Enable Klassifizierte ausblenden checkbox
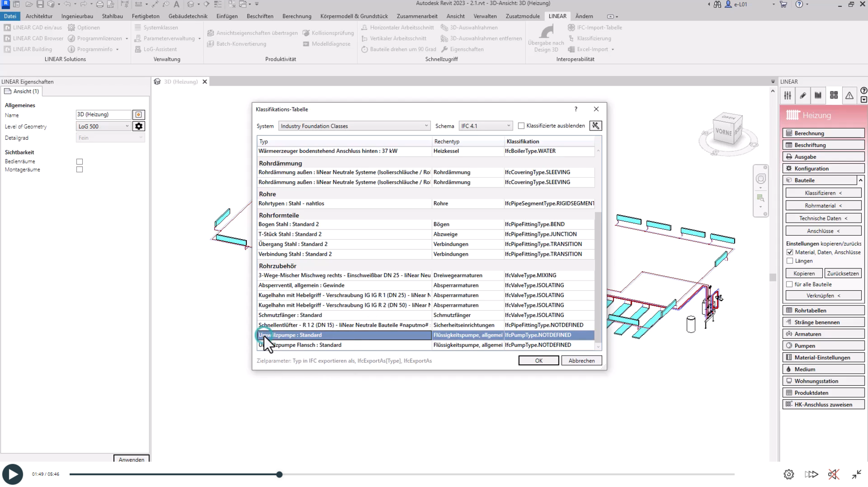 [521, 126]
